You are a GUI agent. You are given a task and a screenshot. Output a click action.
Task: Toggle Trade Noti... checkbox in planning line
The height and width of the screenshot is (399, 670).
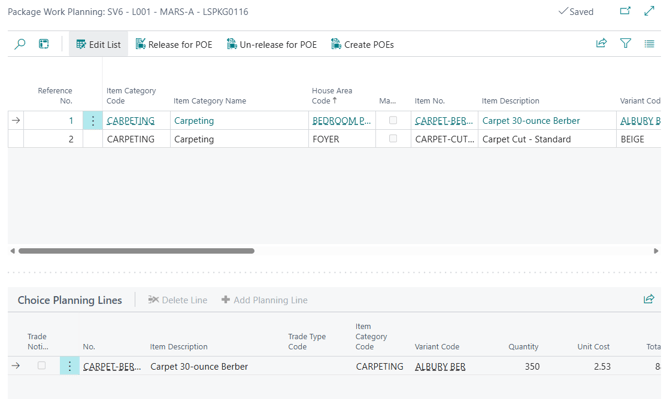(x=41, y=366)
